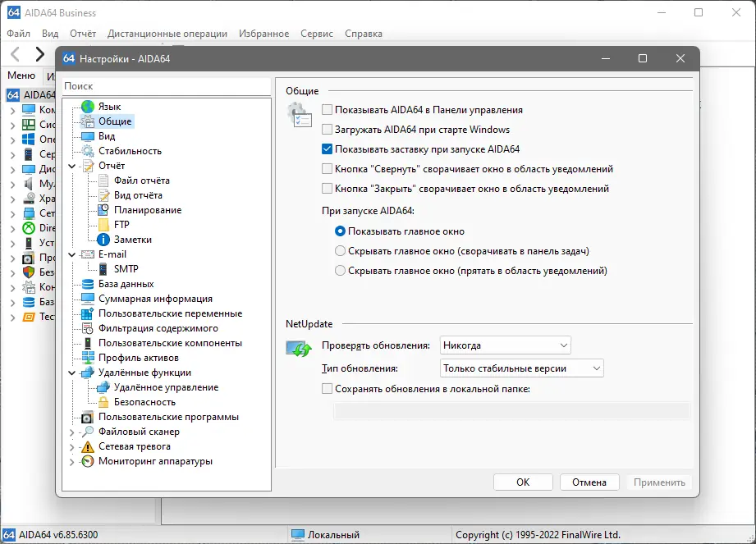Expand the Сетевая тревога tree node

[x=72, y=447]
